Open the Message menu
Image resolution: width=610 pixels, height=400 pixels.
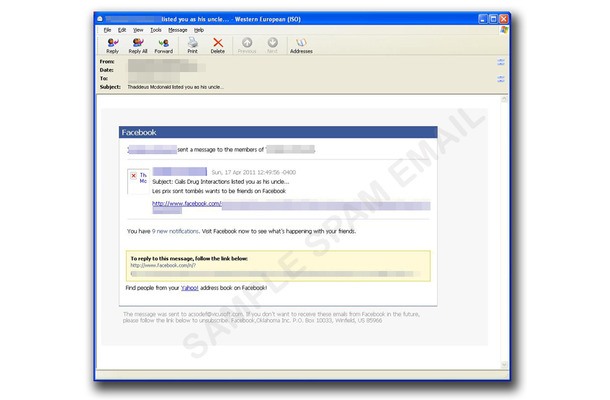(x=177, y=30)
